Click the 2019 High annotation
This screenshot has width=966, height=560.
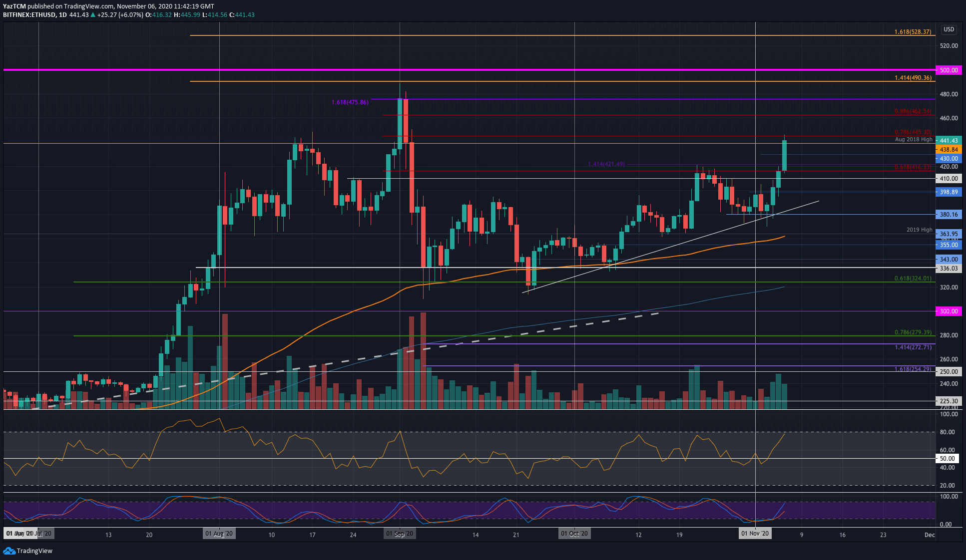click(x=920, y=230)
